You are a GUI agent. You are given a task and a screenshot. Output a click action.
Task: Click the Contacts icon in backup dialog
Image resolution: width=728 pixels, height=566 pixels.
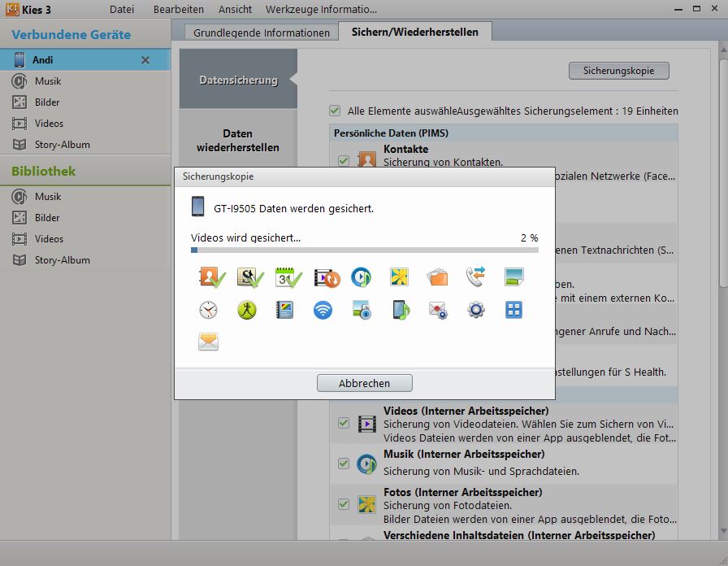211,277
